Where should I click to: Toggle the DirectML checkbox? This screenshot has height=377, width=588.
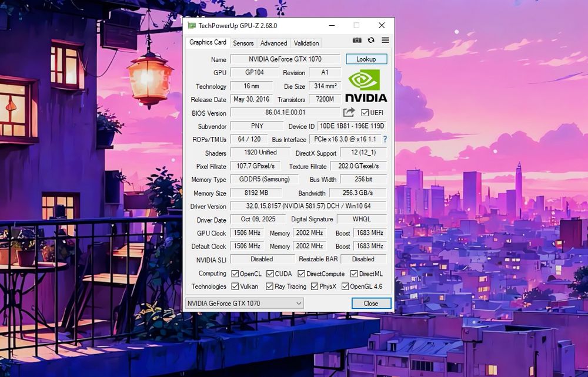point(354,274)
